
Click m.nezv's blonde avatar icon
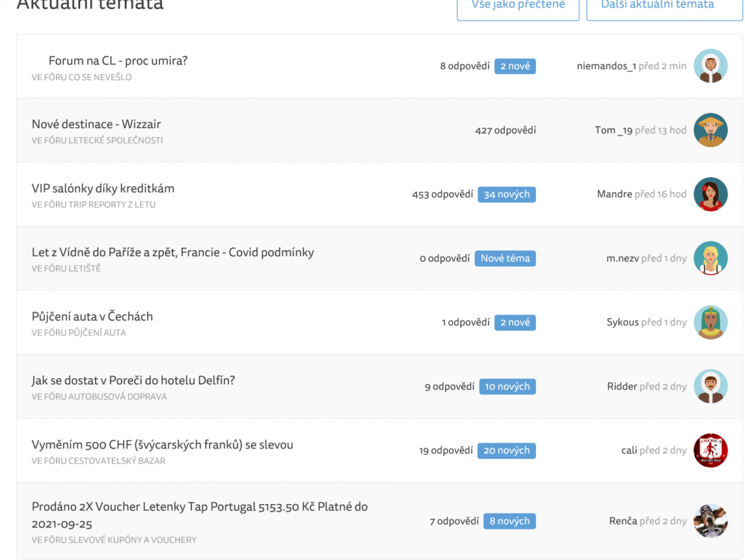click(710, 258)
